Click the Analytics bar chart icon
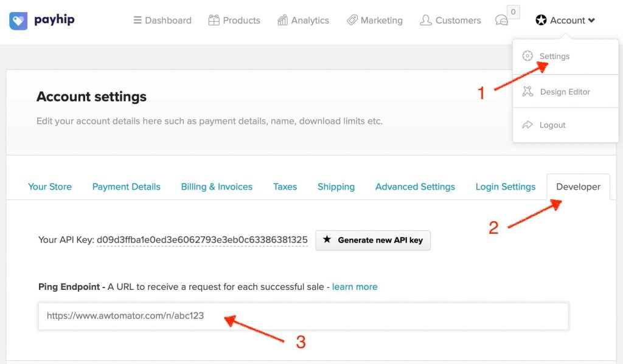This screenshot has width=623, height=364. tap(282, 20)
